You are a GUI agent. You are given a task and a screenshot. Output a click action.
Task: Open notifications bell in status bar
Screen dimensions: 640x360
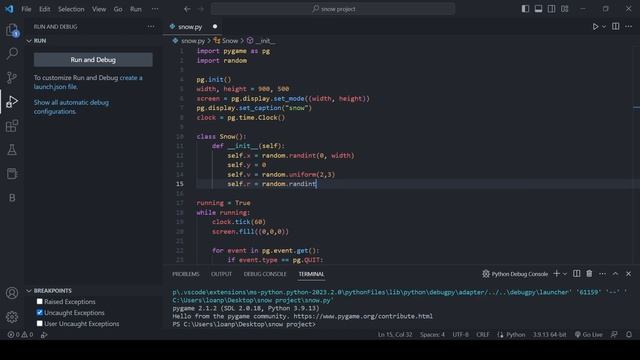point(629,335)
